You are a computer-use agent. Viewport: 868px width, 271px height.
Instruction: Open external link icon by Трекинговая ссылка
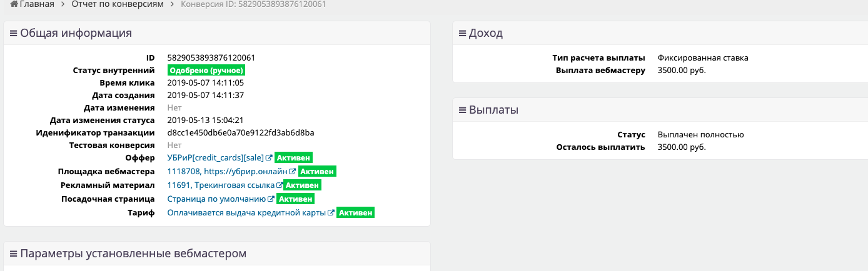(x=280, y=185)
